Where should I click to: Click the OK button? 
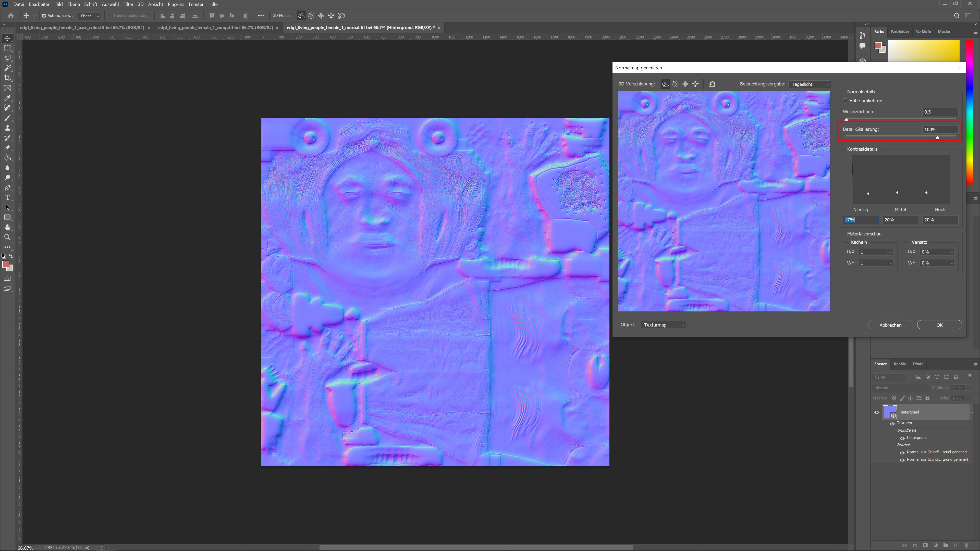pos(939,325)
